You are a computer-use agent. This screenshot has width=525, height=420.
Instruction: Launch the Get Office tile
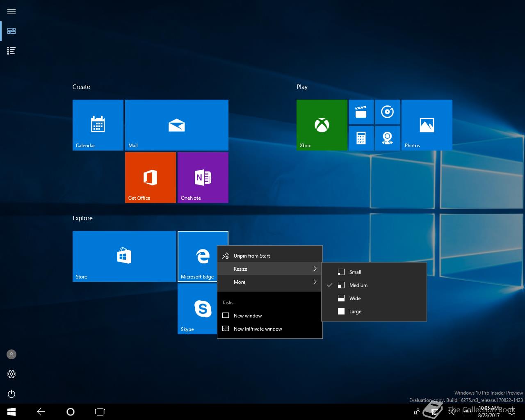151,178
